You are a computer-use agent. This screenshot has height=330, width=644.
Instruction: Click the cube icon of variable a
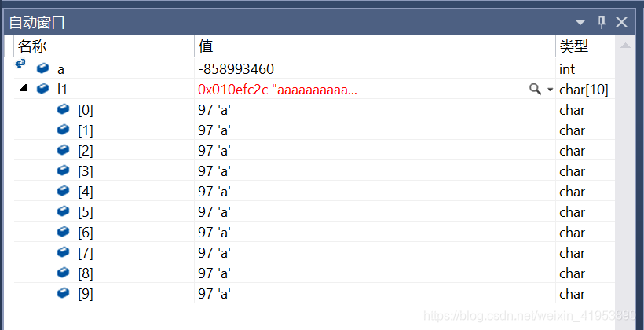(x=43, y=68)
